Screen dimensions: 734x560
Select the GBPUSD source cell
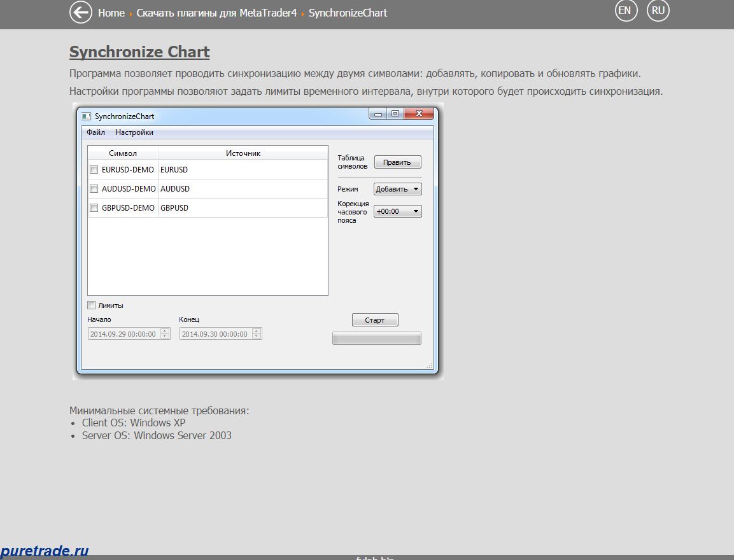[x=243, y=208]
